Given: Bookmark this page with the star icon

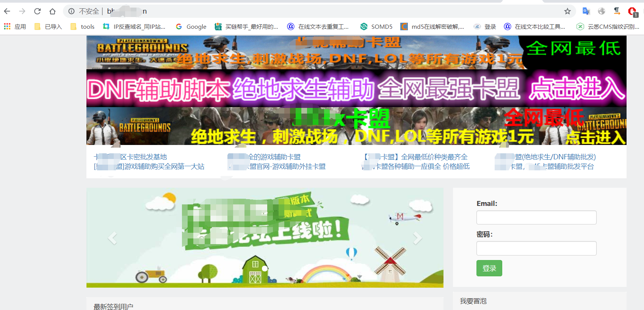Looking at the screenshot, I should coord(567,11).
